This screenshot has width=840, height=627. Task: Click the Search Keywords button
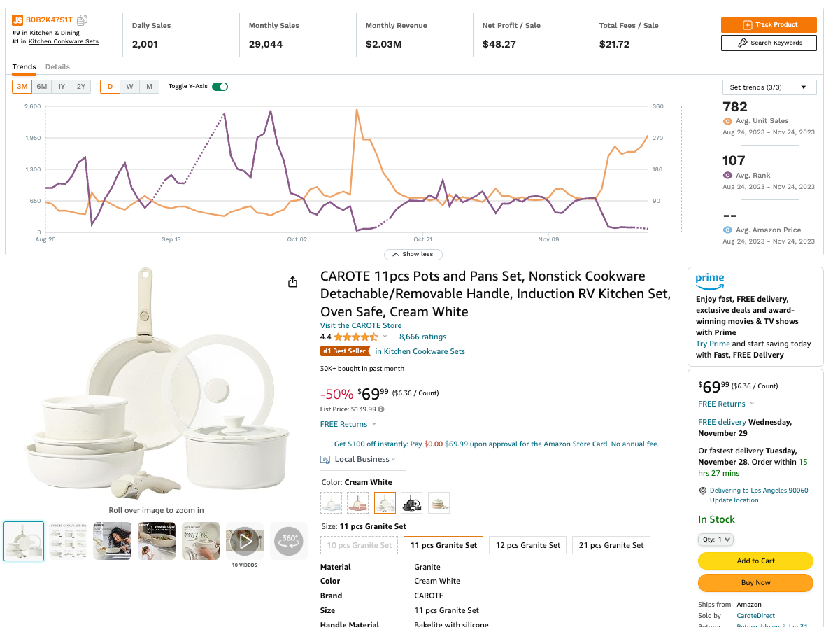tap(769, 43)
